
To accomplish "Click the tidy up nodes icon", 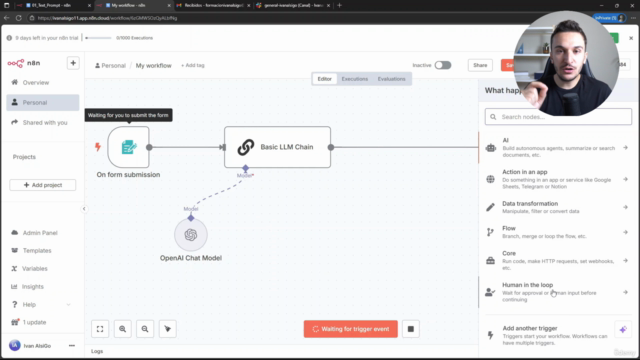I will tap(167, 329).
